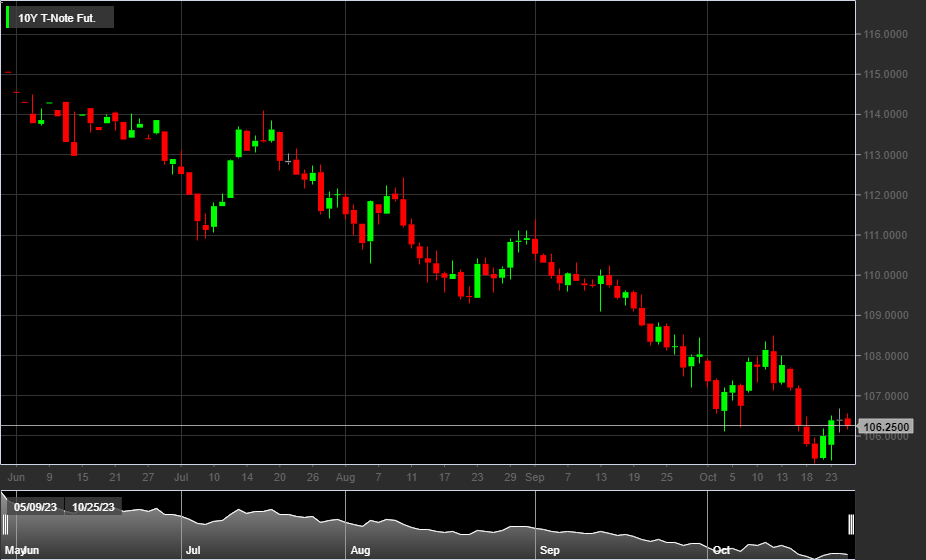Select the right range handle in the navigator
This screenshot has height=560, width=926.
coord(851,524)
